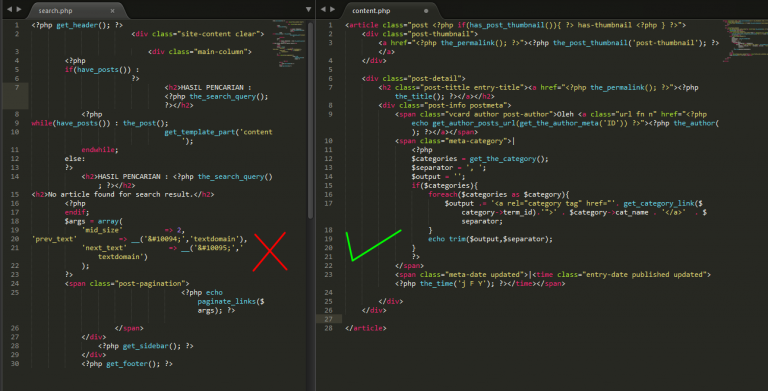Click 'No article found for search result.' text
The image size is (768, 391).
click(120, 194)
